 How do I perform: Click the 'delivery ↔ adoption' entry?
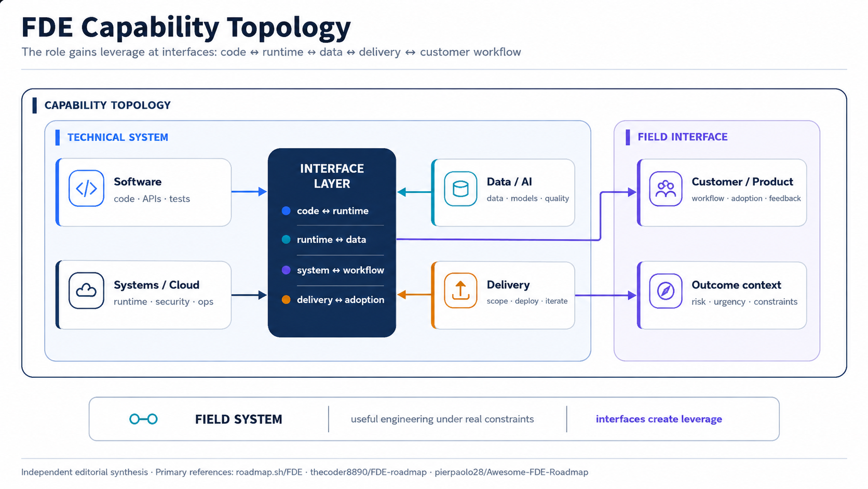click(x=341, y=300)
